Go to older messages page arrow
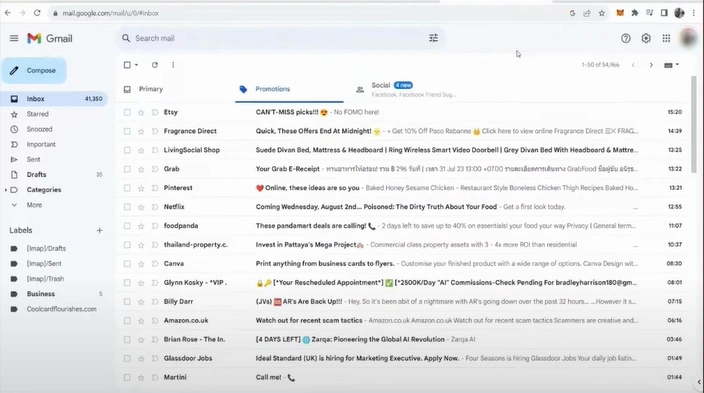The height and width of the screenshot is (393, 704). point(651,65)
